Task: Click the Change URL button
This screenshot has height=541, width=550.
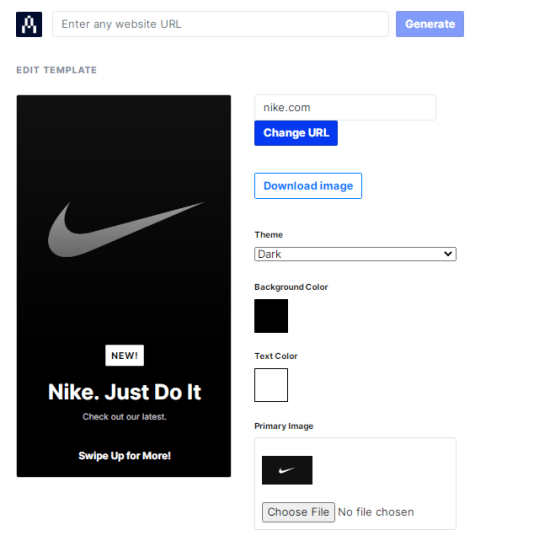Action: coord(296,133)
